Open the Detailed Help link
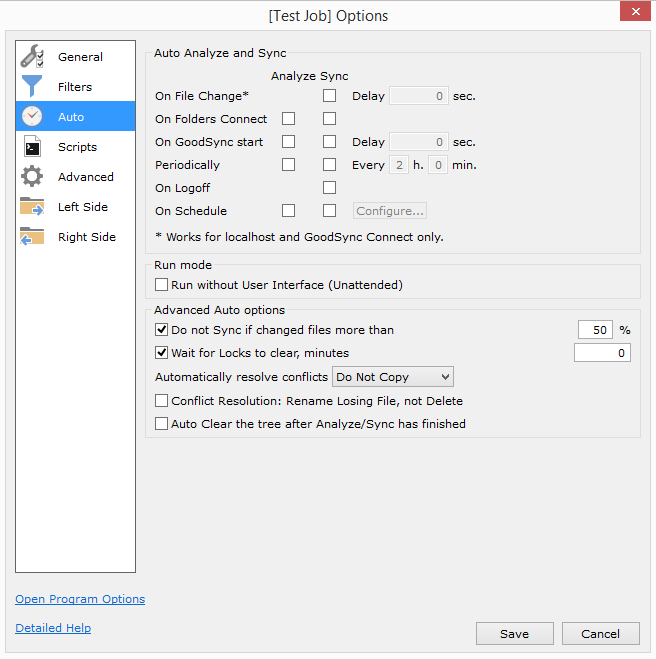656x659 pixels. coord(53,628)
